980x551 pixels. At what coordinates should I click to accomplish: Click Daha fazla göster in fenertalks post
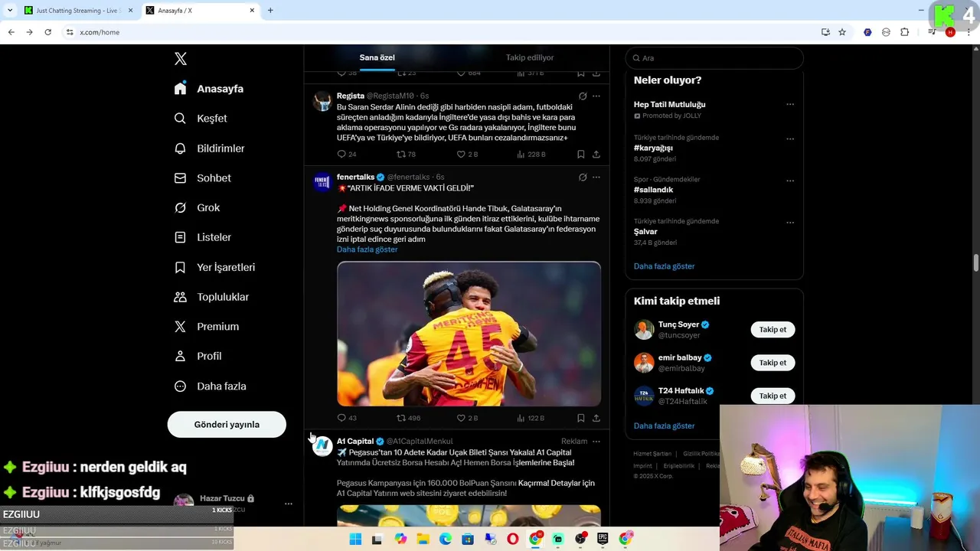pos(367,249)
